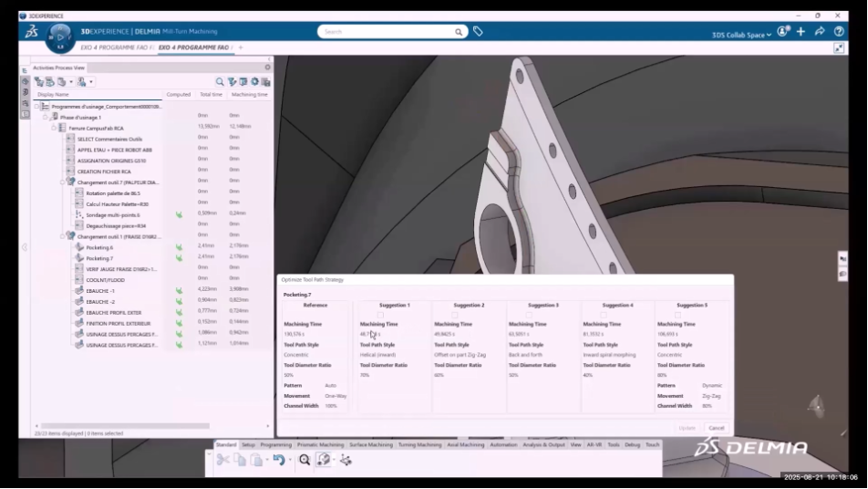Check the Suggestion 5 checkbox

coord(677,315)
